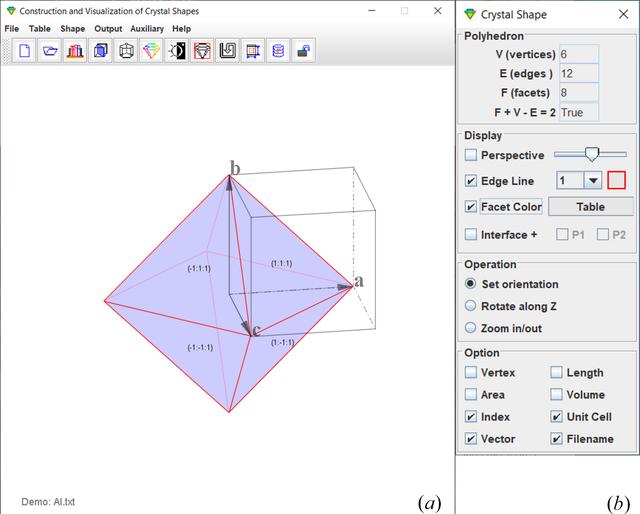640x514 pixels.
Task: Enable the Volume option checkbox
Action: click(x=556, y=394)
